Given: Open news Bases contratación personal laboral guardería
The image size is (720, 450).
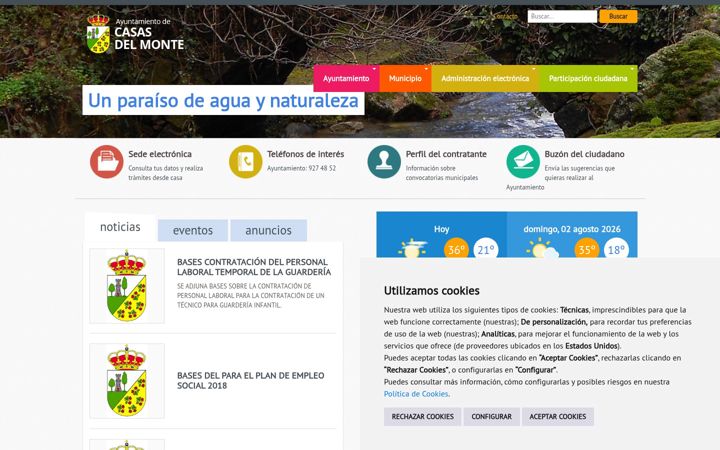Looking at the screenshot, I should tap(254, 267).
